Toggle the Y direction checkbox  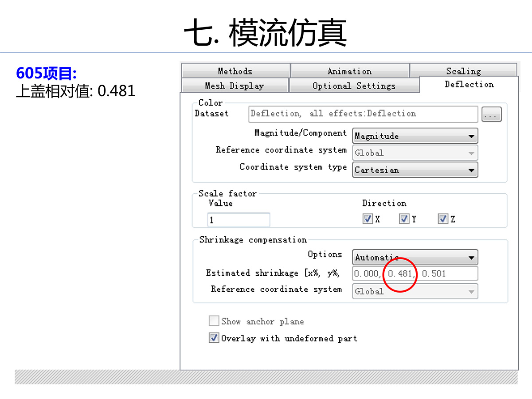tap(404, 219)
